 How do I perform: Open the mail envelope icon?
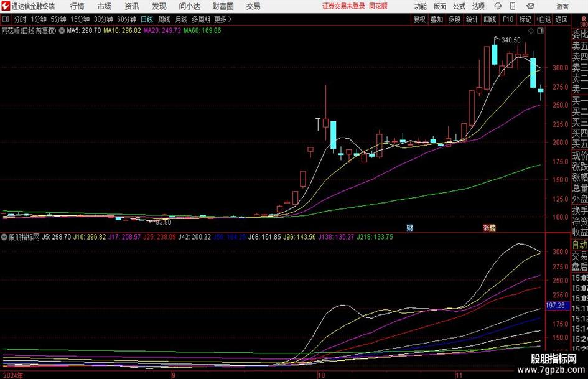pos(530,6)
